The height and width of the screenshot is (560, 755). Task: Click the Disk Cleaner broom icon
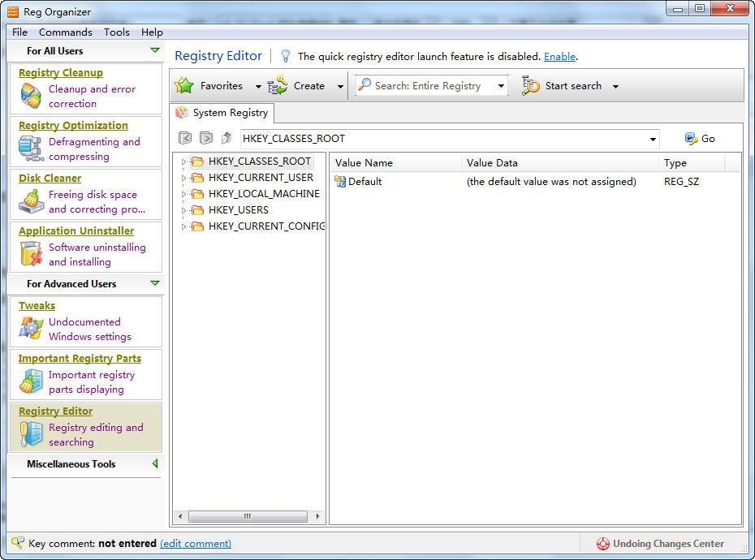tap(31, 201)
